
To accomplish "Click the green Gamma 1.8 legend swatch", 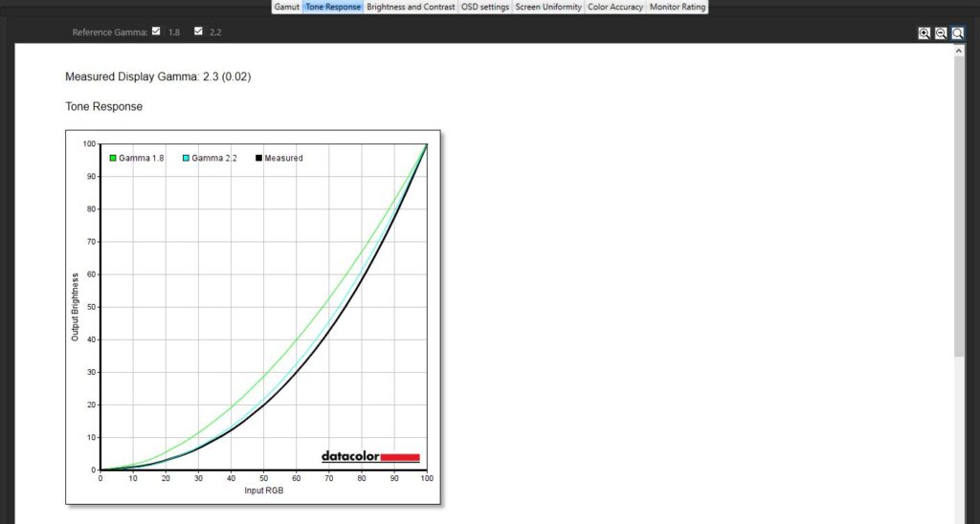I will 113,158.
